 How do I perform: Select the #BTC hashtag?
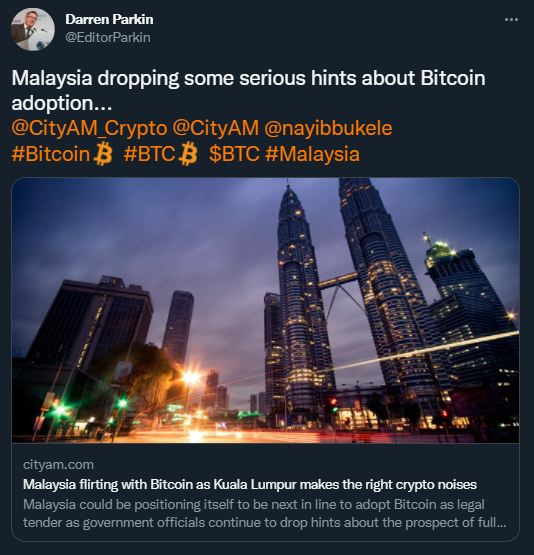pos(149,154)
